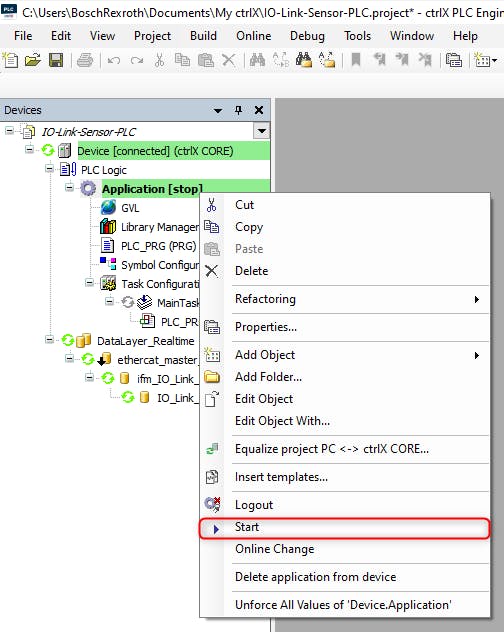Screen dimensions: 504x632
Task: Save the project with the floppy icon
Action: point(56,60)
